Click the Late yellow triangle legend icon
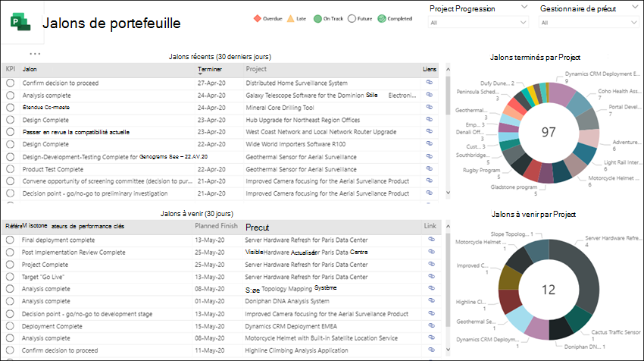 coord(290,18)
